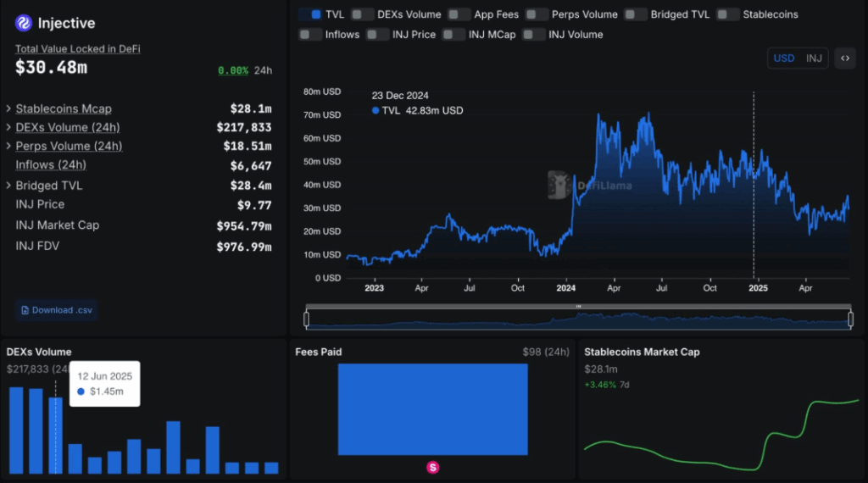Click the INJ Price label
Image resolution: width=868 pixels, height=483 pixels.
[x=40, y=205]
